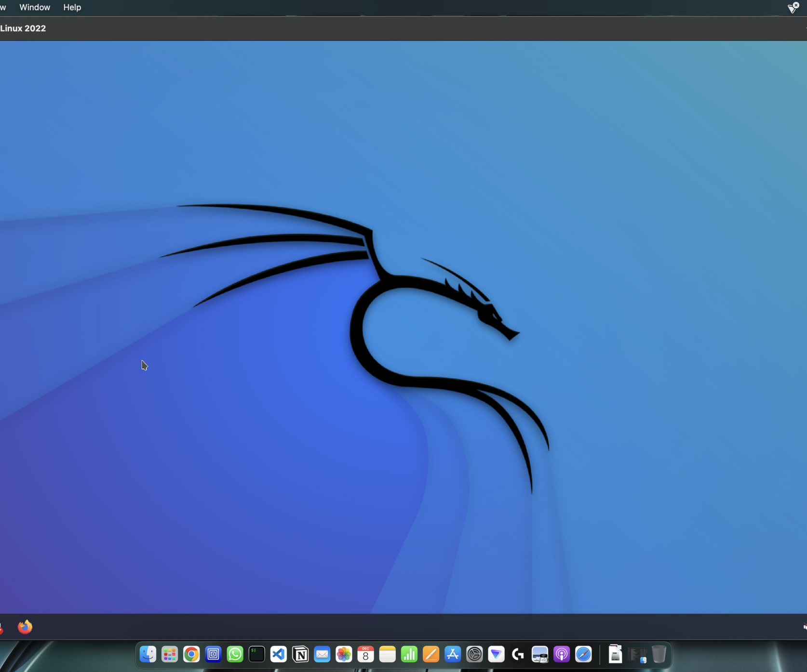Open Firefox from the Kali taskbar

pos(25,627)
